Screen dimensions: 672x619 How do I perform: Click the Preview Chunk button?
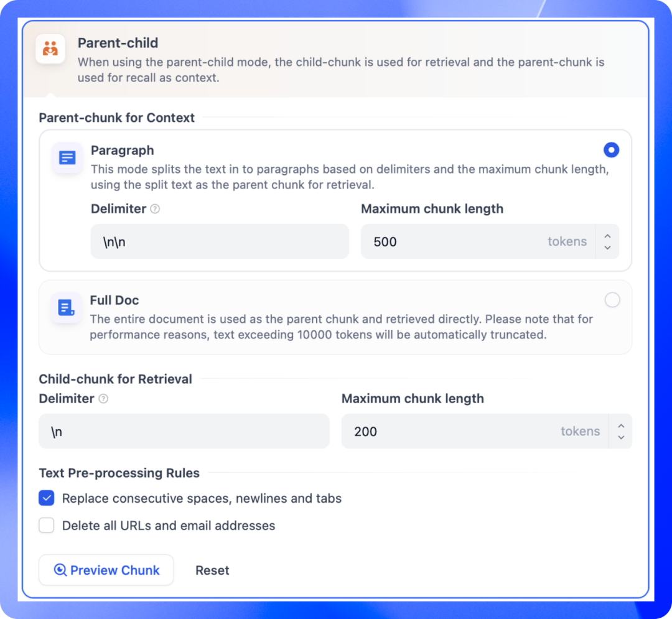[x=106, y=570]
